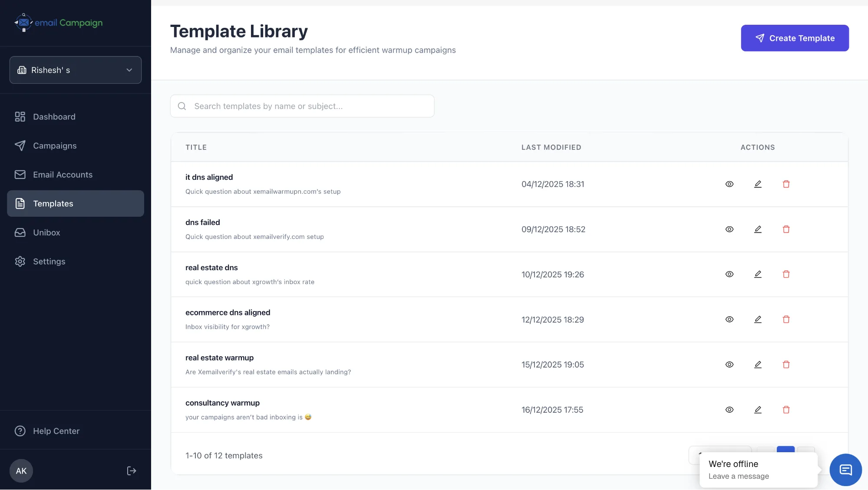This screenshot has height=490, width=868.
Task: Preview the 'it dns aligned' template
Action: point(729,184)
